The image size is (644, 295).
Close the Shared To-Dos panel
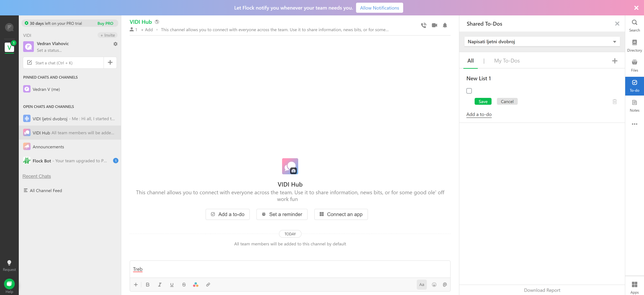pos(617,23)
